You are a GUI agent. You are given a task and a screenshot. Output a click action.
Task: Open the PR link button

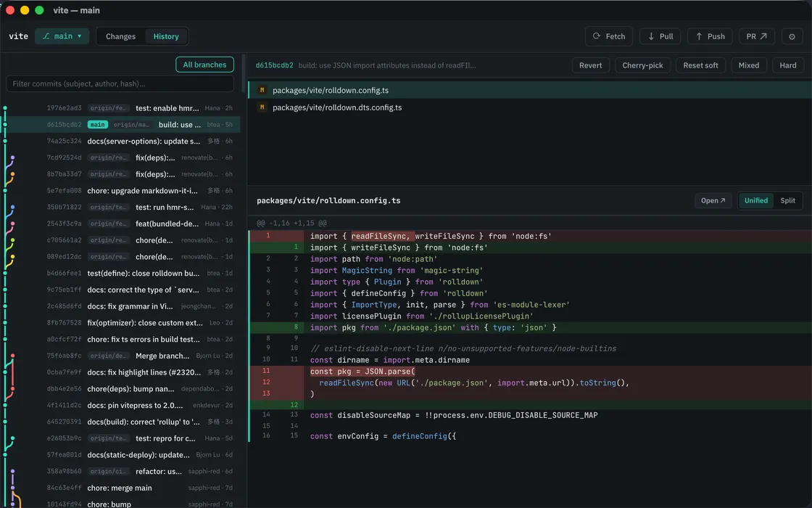756,36
